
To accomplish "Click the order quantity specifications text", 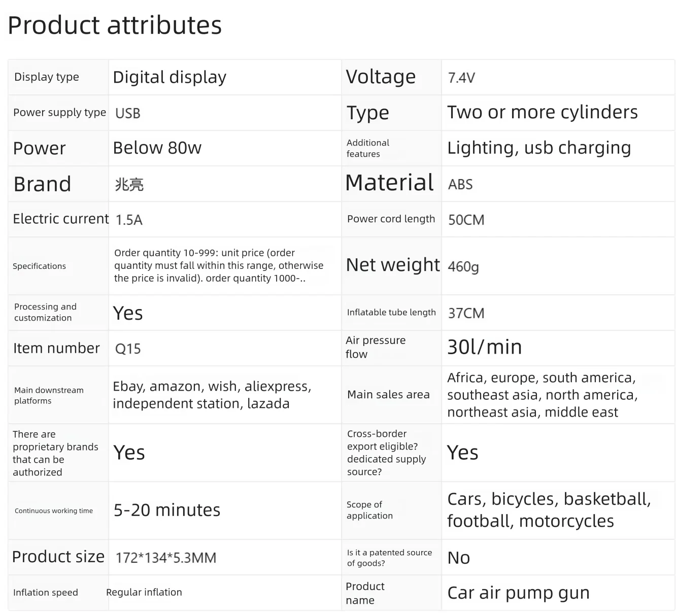I will coord(219,265).
